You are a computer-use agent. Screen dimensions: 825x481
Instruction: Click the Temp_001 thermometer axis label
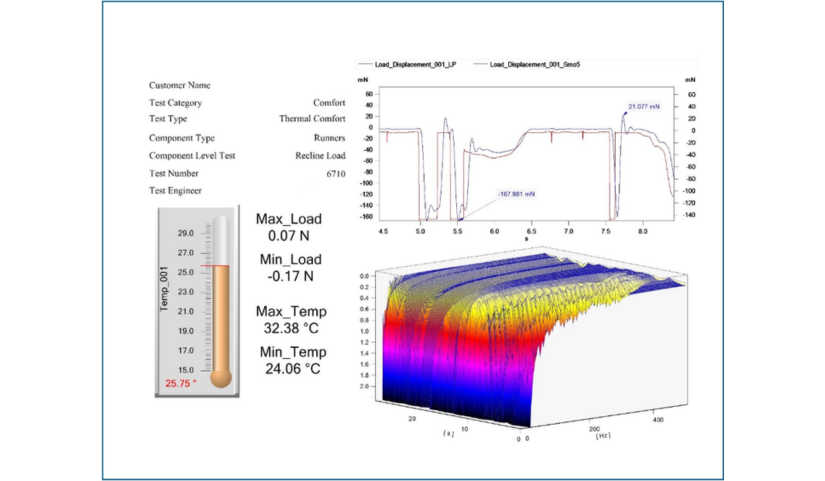pos(164,288)
